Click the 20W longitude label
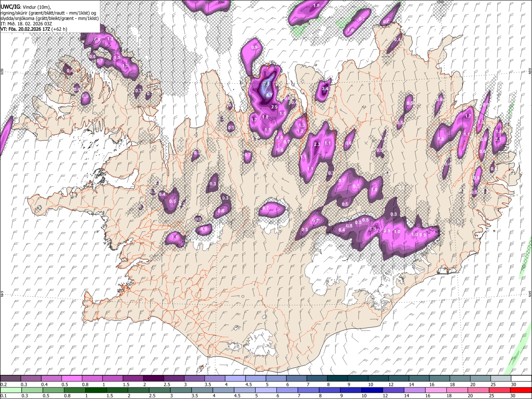 click(x=221, y=2)
